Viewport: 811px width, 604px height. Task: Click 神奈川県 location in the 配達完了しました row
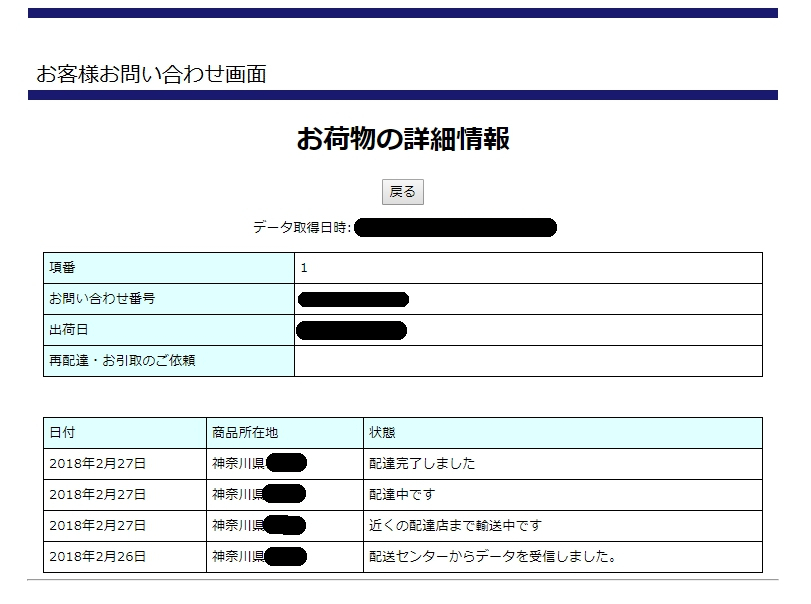285,464
